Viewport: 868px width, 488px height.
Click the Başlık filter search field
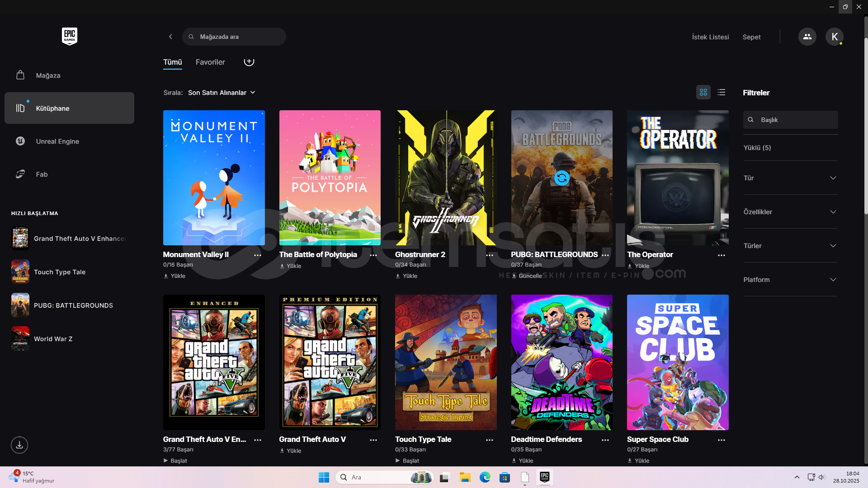(x=796, y=120)
